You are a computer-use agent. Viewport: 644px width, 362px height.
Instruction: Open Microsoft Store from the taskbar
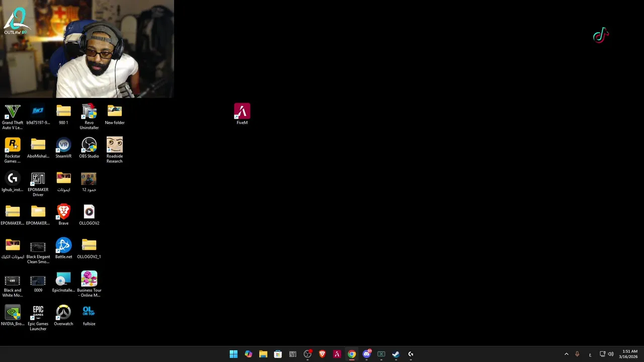(x=278, y=354)
